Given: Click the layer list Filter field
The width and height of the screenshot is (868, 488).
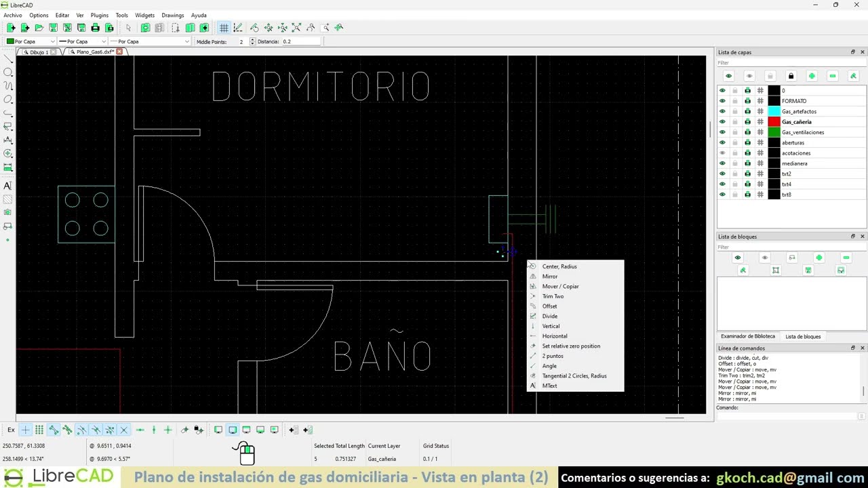Looking at the screenshot, I should point(791,63).
